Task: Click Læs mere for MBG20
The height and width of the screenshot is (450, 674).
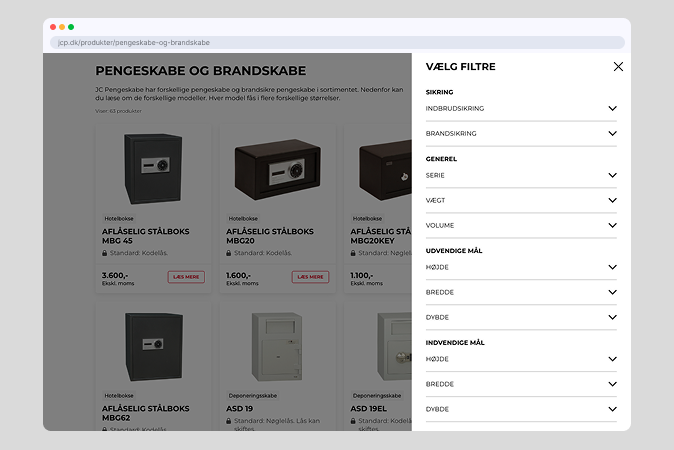Action: tap(310, 277)
